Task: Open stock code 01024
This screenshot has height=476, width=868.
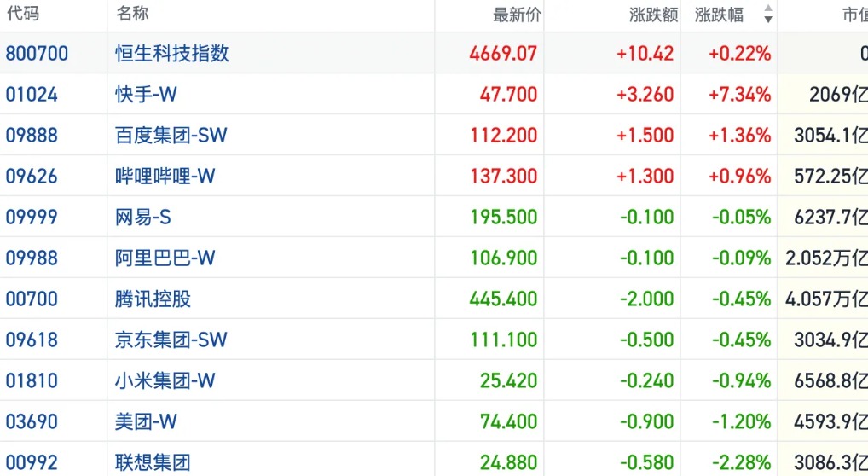Action: point(32,94)
